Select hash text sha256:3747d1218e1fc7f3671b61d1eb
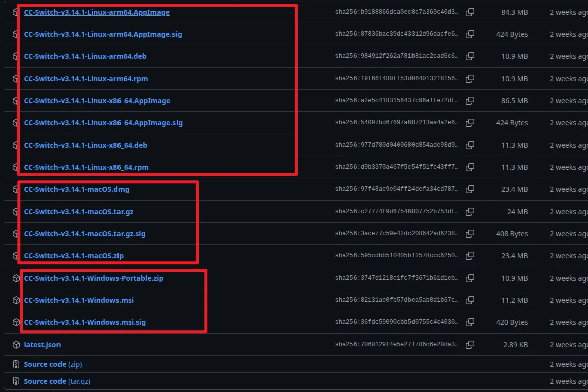 [x=397, y=278]
